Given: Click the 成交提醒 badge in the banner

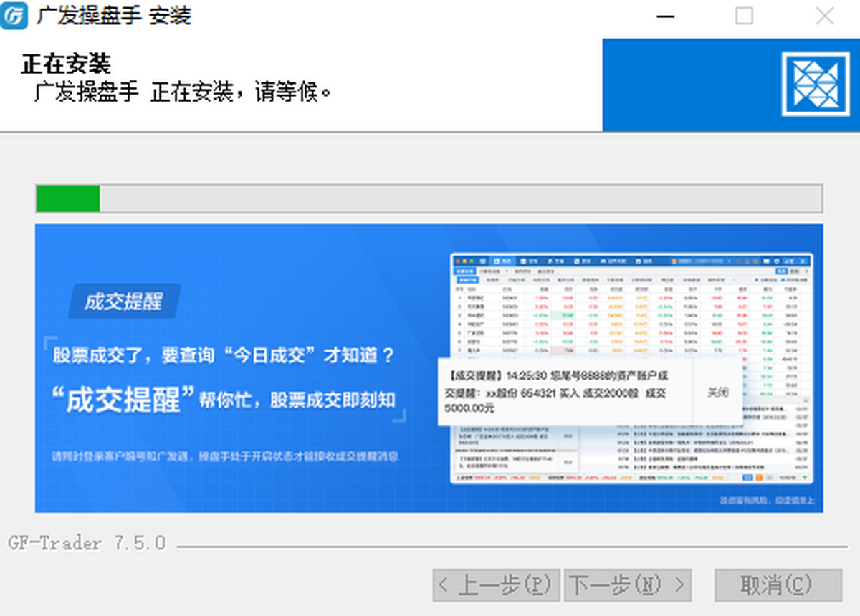Looking at the screenshot, I should [123, 302].
